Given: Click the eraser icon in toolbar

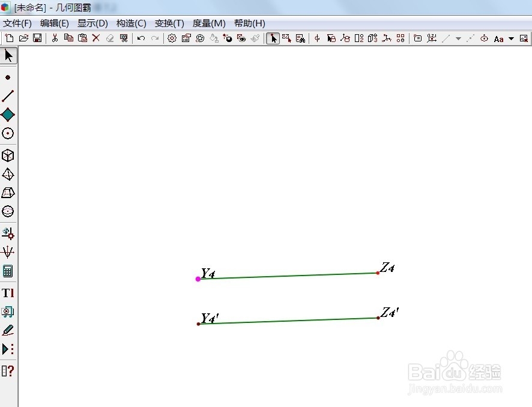Looking at the screenshot, I should point(110,38).
